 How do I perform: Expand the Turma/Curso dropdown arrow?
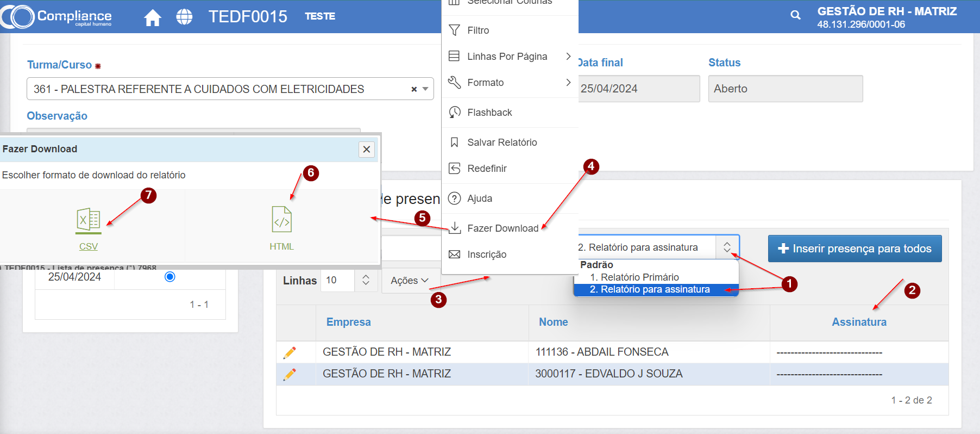[x=425, y=89]
